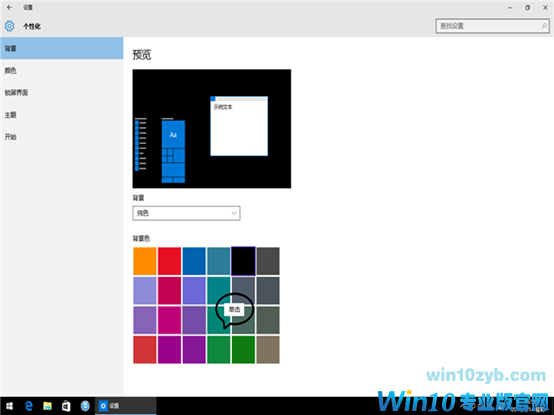The height and width of the screenshot is (415, 554).
Task: Select the 设置 app button on taskbar
Action: (x=125, y=406)
